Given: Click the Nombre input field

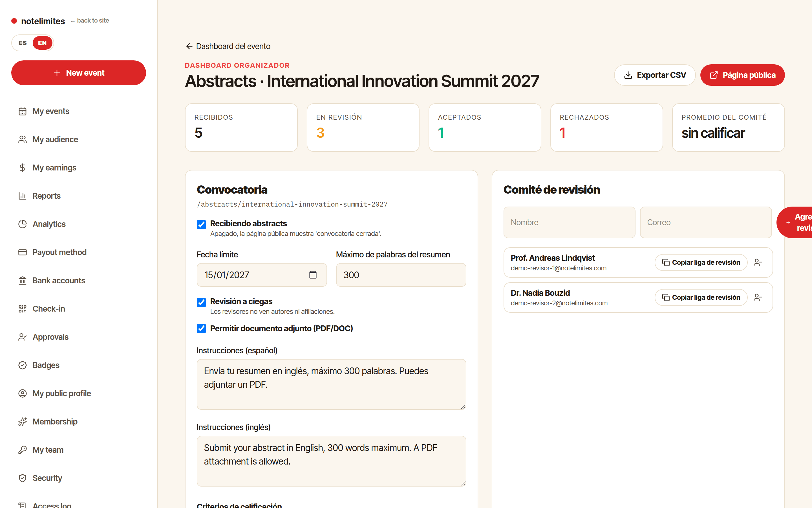Looking at the screenshot, I should 570,222.
